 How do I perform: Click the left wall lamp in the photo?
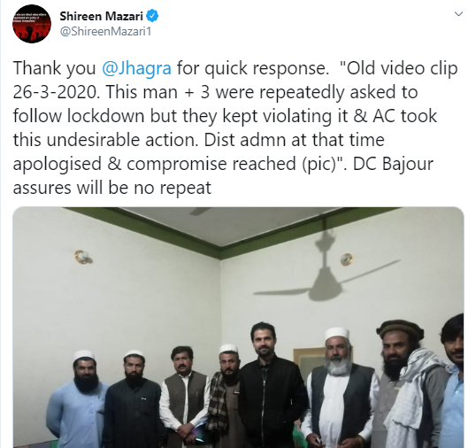pos(82,257)
